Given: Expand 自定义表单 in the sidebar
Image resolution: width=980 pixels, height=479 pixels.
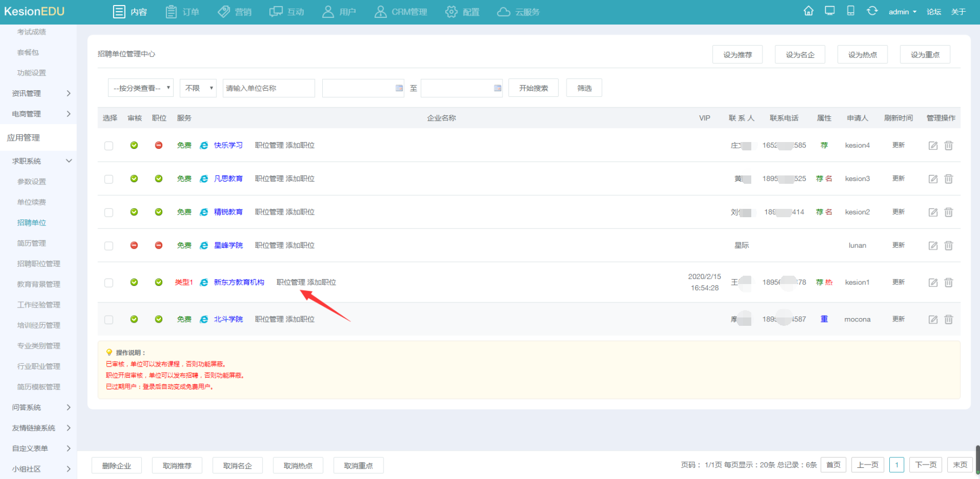Looking at the screenshot, I should tap(38, 448).
